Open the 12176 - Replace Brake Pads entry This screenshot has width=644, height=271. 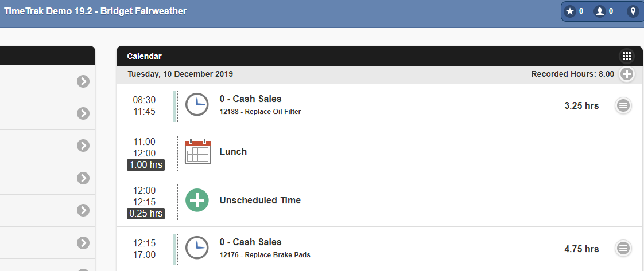(265, 255)
